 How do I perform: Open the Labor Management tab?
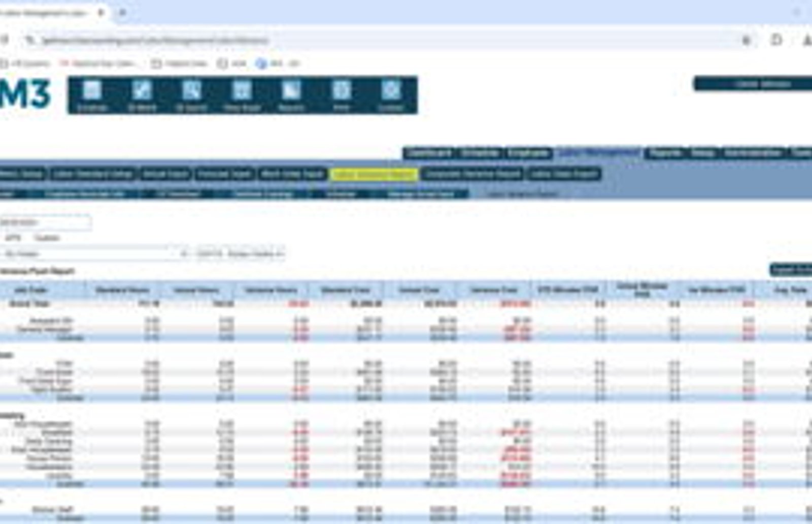pyautogui.click(x=599, y=153)
